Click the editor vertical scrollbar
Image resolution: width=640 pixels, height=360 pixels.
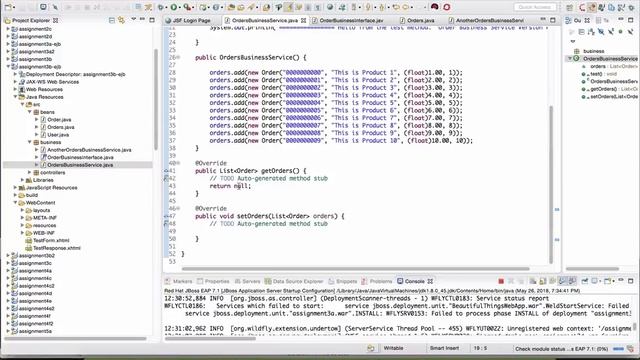(551, 184)
